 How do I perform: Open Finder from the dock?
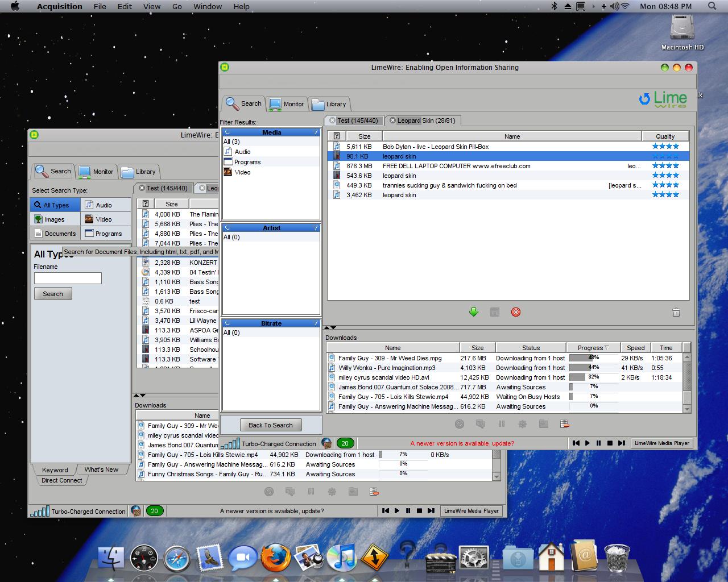point(111,558)
